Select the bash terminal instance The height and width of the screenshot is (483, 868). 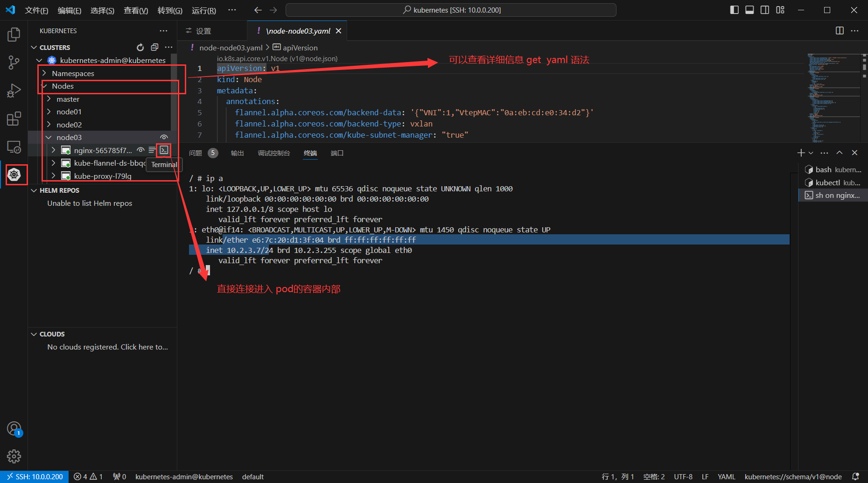[833, 169]
